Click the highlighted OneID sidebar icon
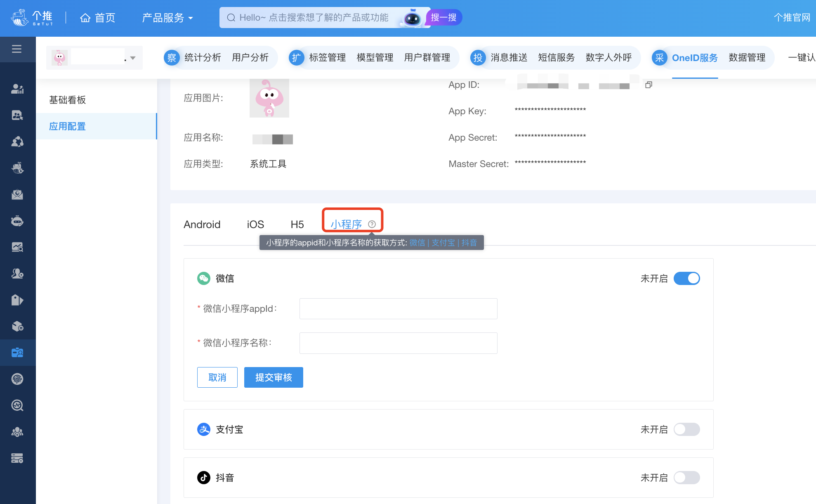816x504 pixels. [x=17, y=353]
